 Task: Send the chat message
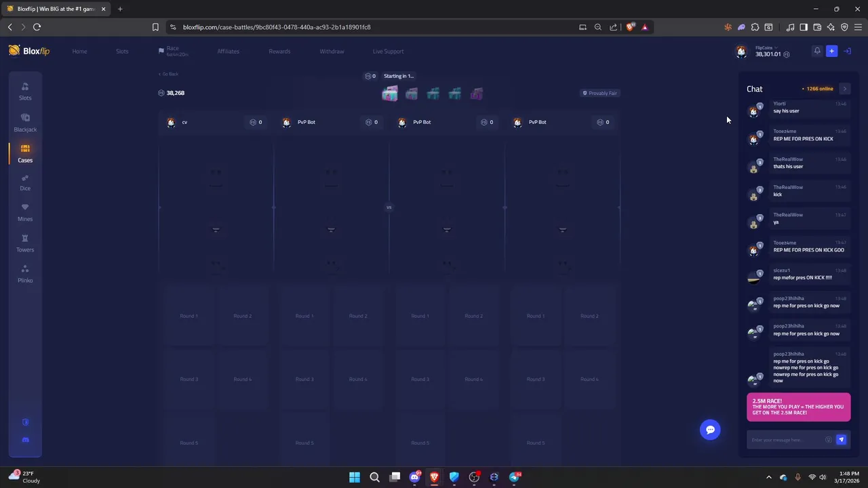click(841, 440)
